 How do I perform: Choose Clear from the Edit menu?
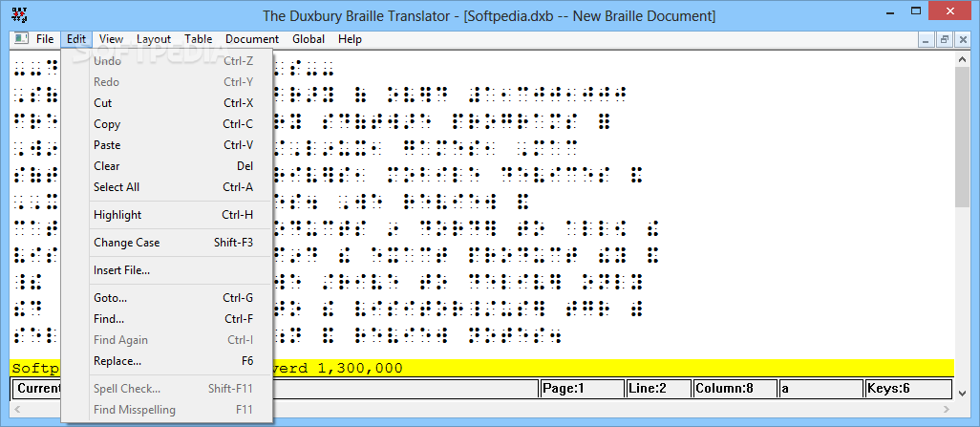166,165
